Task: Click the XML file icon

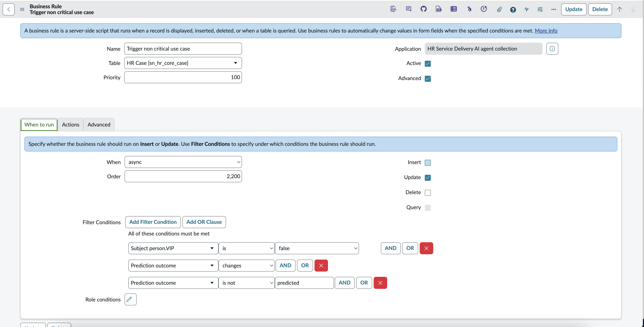Action: [438, 9]
